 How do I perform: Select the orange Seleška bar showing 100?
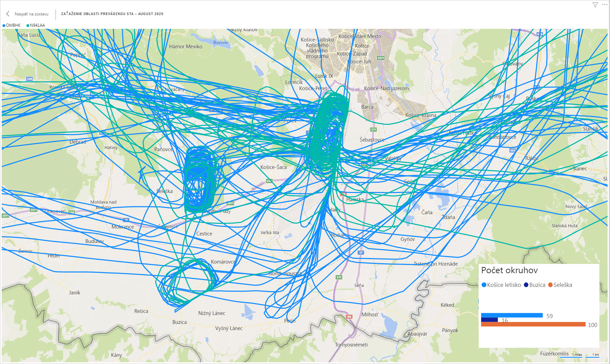point(533,324)
